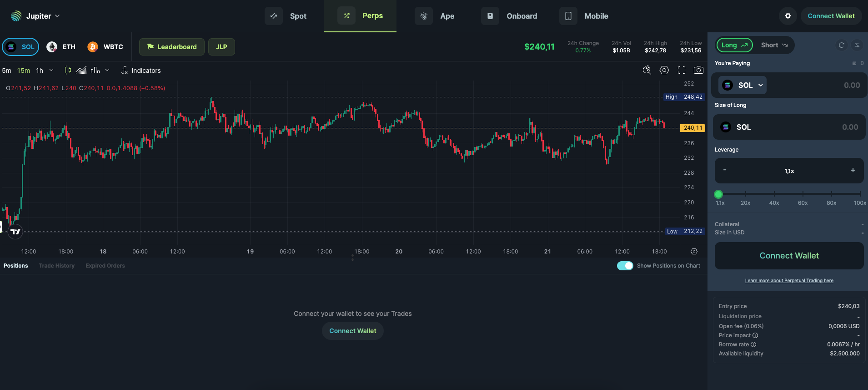Open the Ape tab

pos(435,16)
